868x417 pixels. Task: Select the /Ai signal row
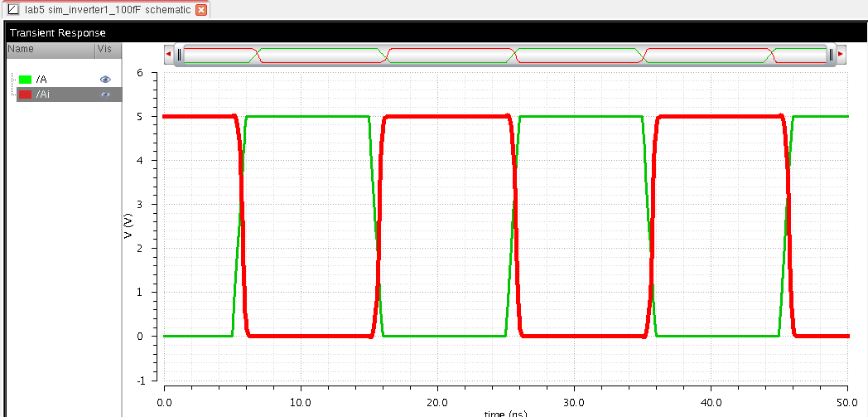(x=70, y=95)
